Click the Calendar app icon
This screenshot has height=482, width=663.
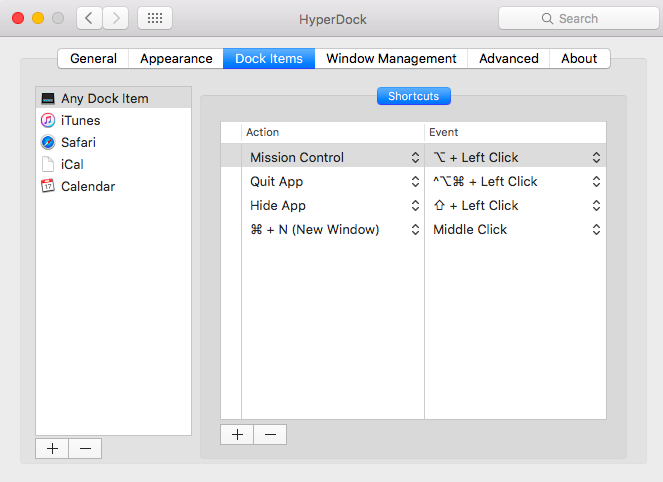pyautogui.click(x=48, y=186)
